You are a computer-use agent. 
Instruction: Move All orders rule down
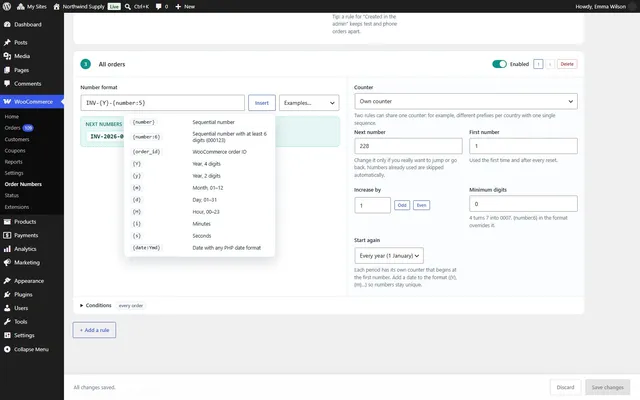[550, 64]
